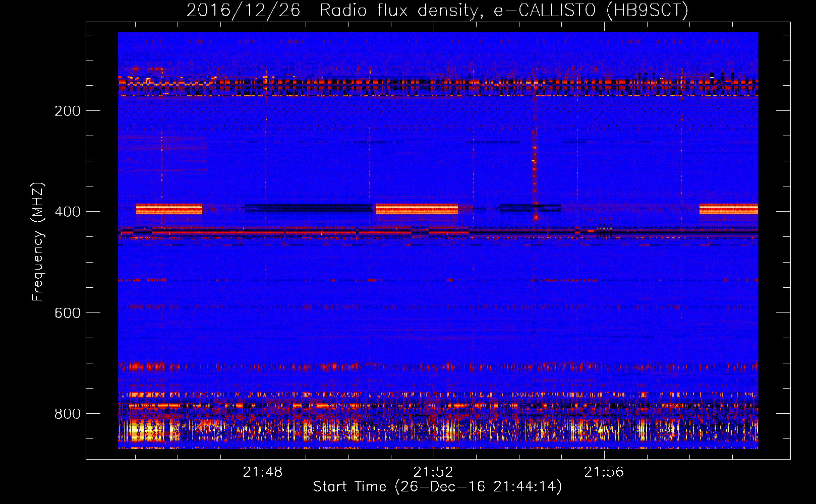Click the 'Start Time (26-Dec-16 21:44:14)' label

[x=437, y=487]
